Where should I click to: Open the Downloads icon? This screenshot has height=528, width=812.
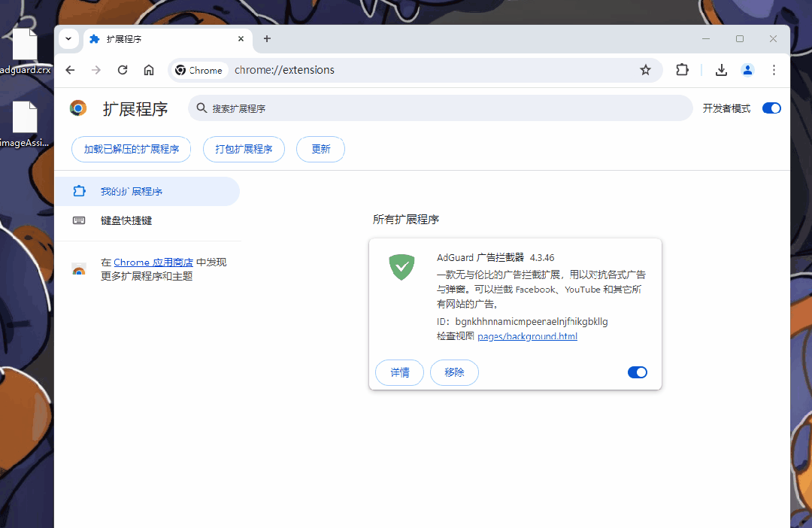[721, 70]
